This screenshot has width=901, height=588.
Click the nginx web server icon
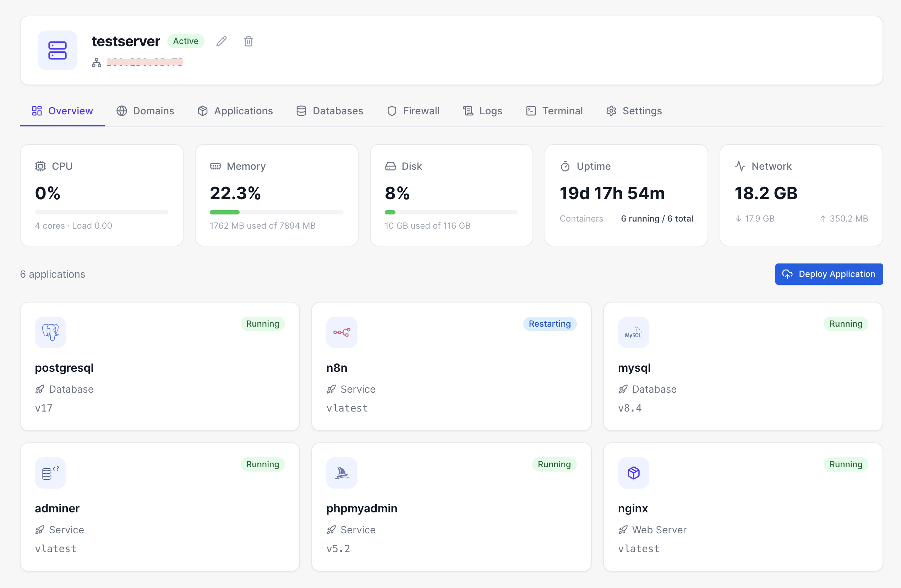point(633,473)
